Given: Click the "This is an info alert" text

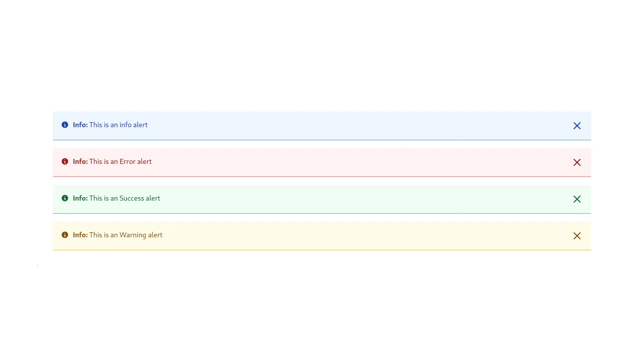Looking at the screenshot, I should coord(118,125).
